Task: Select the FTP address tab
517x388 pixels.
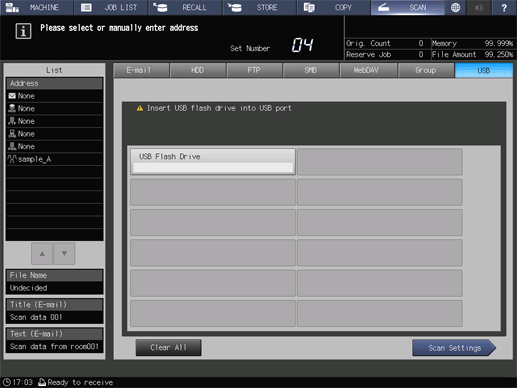Action: click(x=254, y=70)
